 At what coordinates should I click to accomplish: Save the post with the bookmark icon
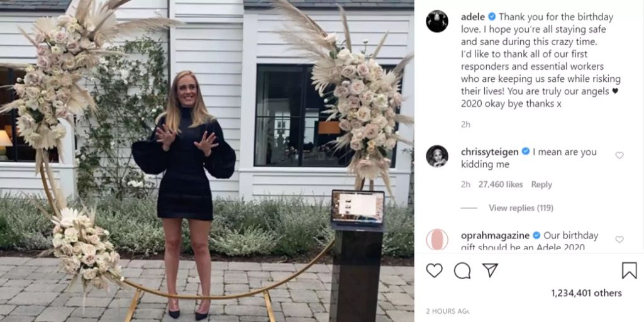[x=629, y=270]
